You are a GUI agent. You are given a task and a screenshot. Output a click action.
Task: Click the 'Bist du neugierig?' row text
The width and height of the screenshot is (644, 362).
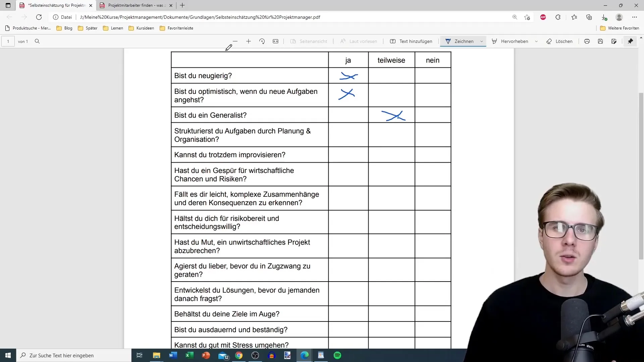(203, 76)
